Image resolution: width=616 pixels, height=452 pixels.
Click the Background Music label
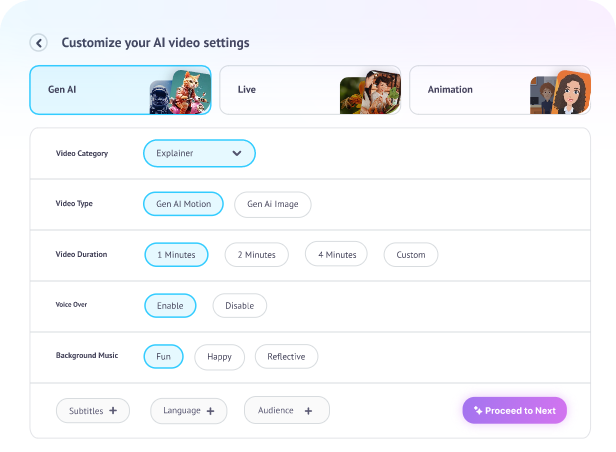tap(87, 355)
